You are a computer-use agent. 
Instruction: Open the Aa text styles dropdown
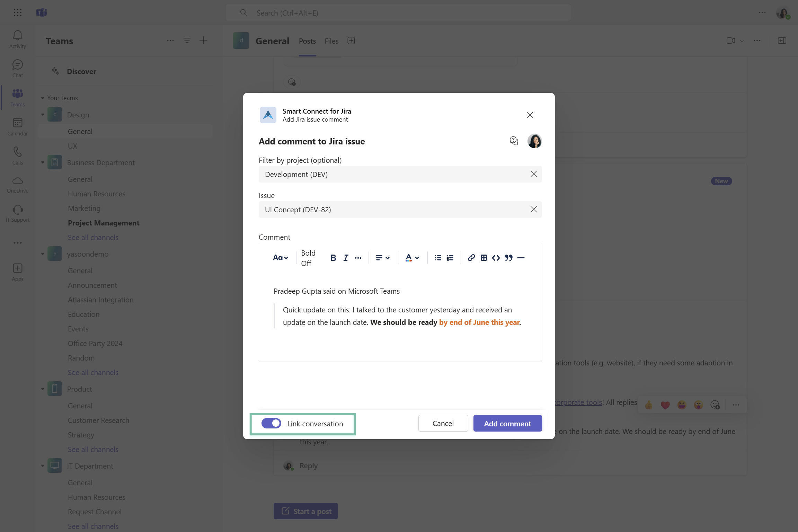tap(280, 258)
